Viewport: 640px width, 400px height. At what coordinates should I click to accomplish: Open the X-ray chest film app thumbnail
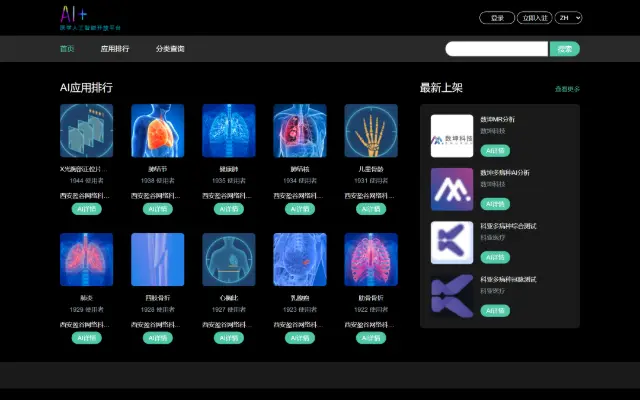pyautogui.click(x=87, y=131)
